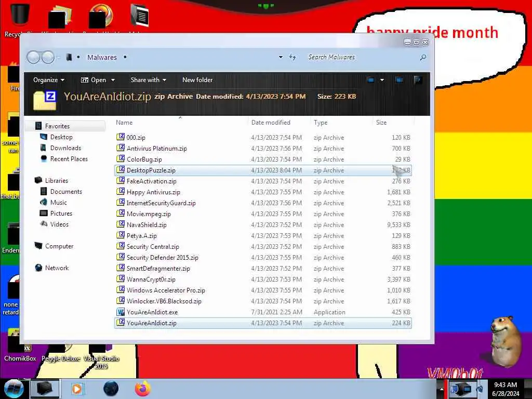
Task: Click the Back navigation button
Action: coord(33,57)
